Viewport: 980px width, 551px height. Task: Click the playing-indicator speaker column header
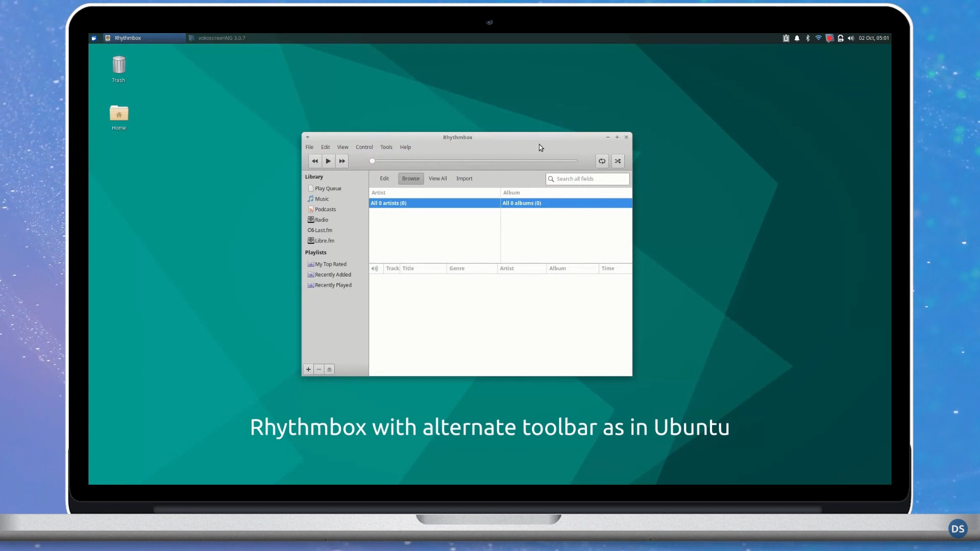coord(375,268)
